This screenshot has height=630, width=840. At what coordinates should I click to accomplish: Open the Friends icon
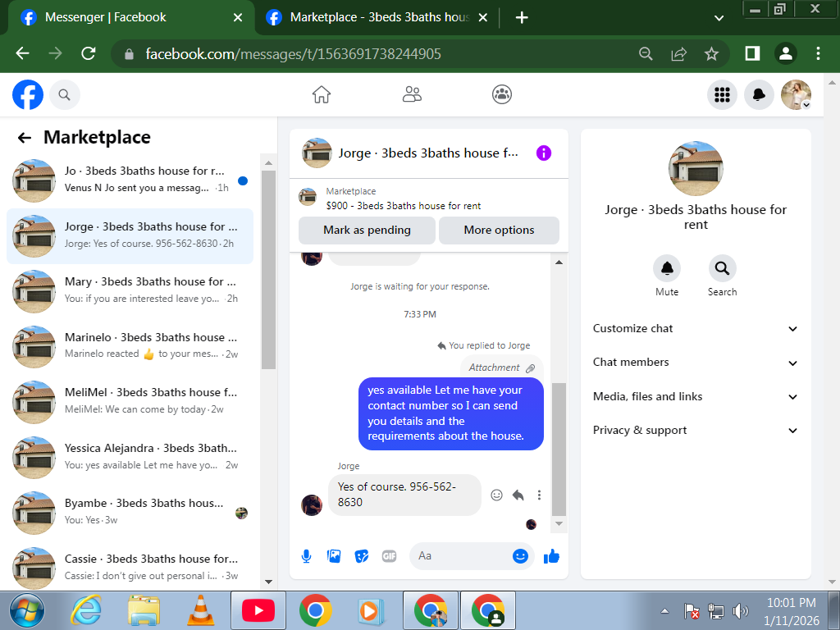coord(412,95)
